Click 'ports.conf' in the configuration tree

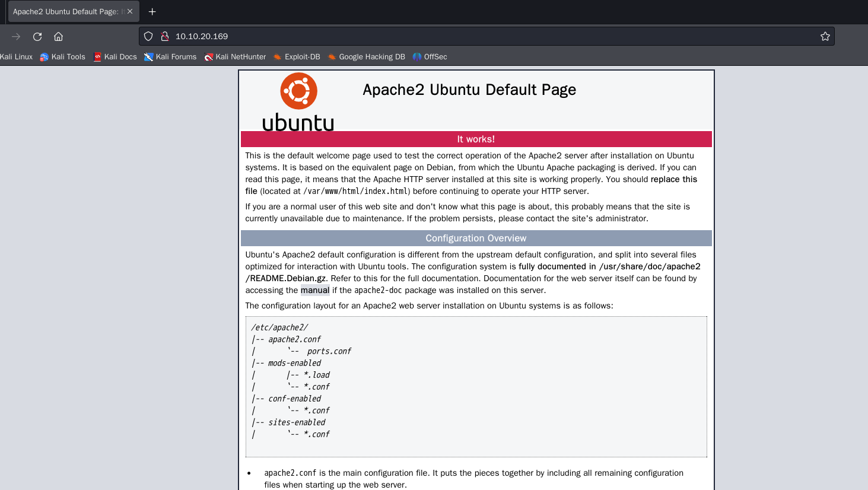point(329,351)
